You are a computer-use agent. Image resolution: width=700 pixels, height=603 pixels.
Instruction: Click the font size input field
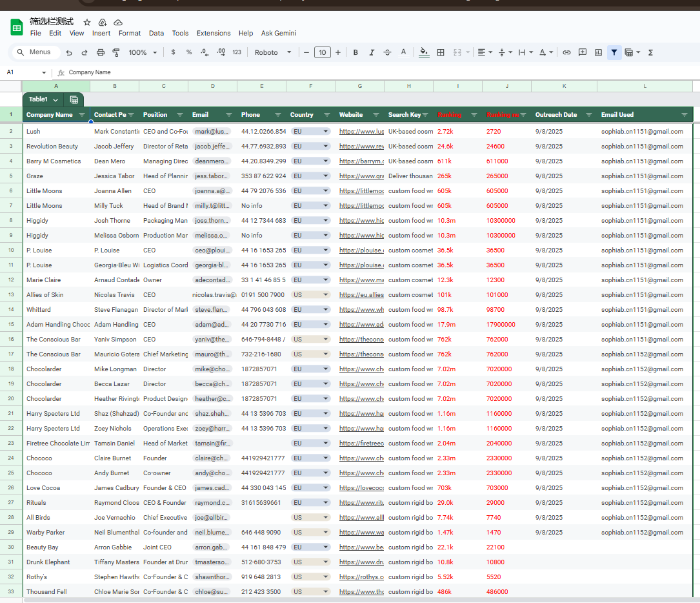(x=323, y=52)
